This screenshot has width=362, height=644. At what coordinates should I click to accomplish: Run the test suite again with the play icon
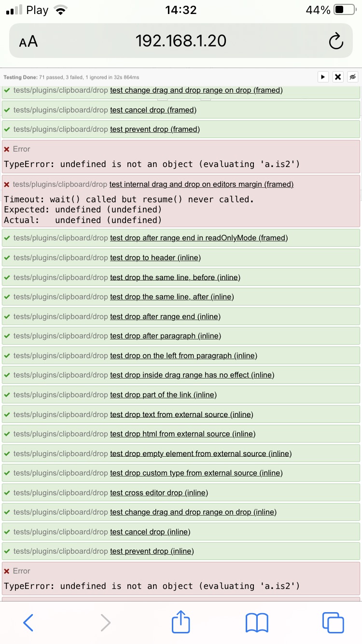pos(323,76)
